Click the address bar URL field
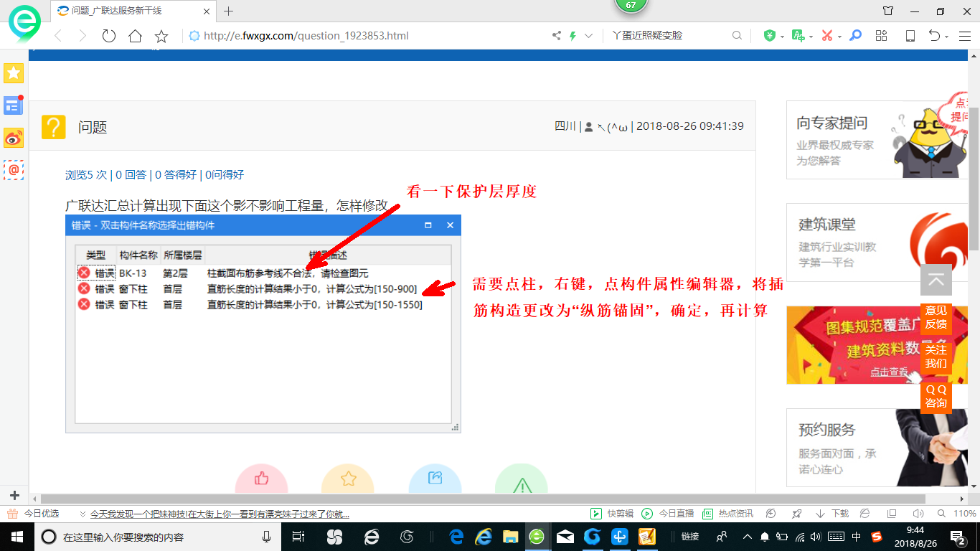 coord(366,36)
